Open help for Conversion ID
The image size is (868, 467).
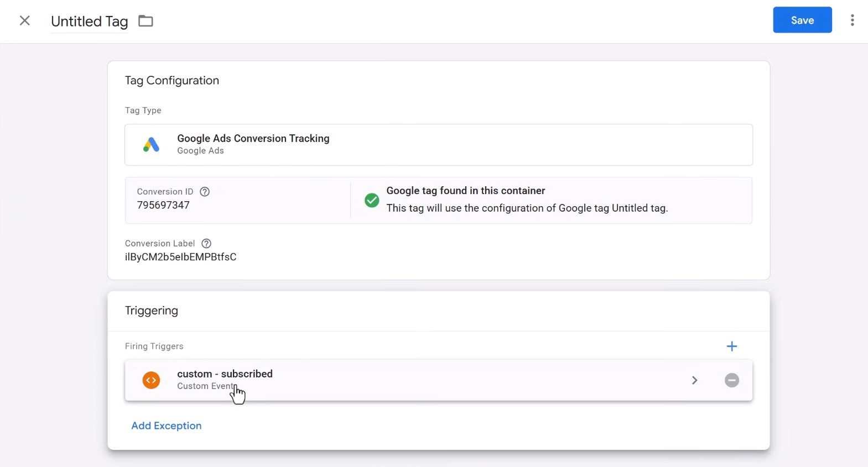pyautogui.click(x=205, y=192)
